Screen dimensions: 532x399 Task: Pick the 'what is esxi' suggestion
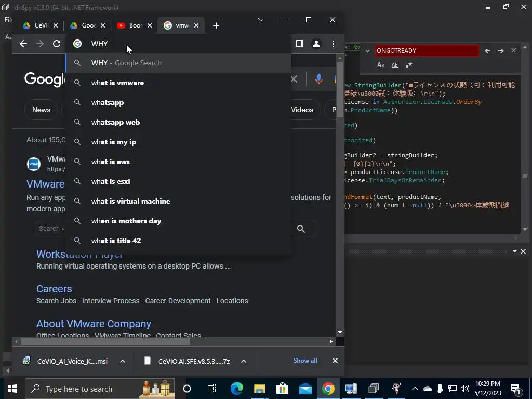[178, 181]
